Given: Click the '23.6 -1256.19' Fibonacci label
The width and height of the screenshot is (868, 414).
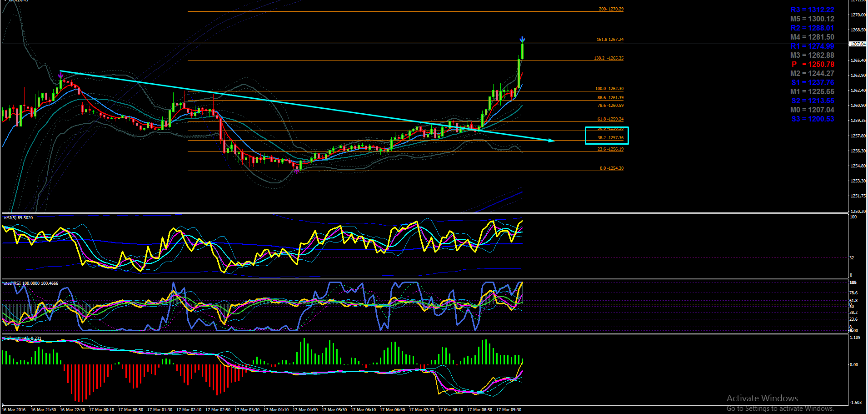Looking at the screenshot, I should pos(610,149).
